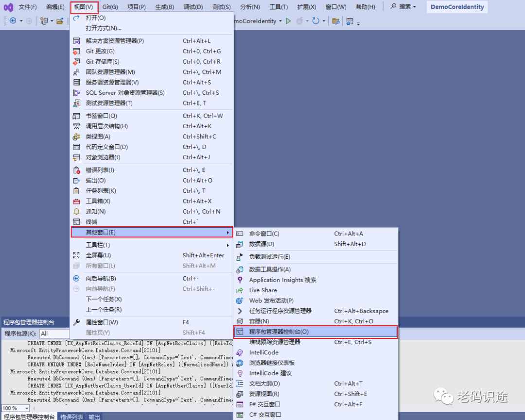Click the navigate backward toolbar icon

(13, 21)
